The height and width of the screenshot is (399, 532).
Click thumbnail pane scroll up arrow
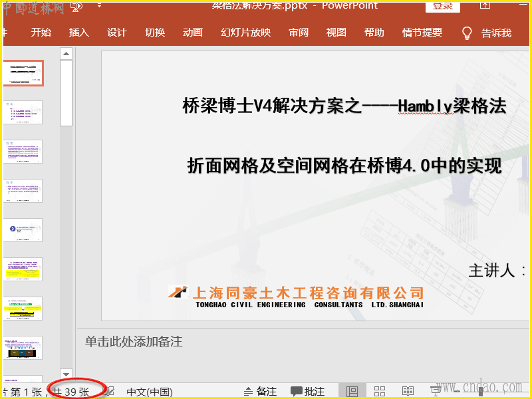tap(66, 54)
